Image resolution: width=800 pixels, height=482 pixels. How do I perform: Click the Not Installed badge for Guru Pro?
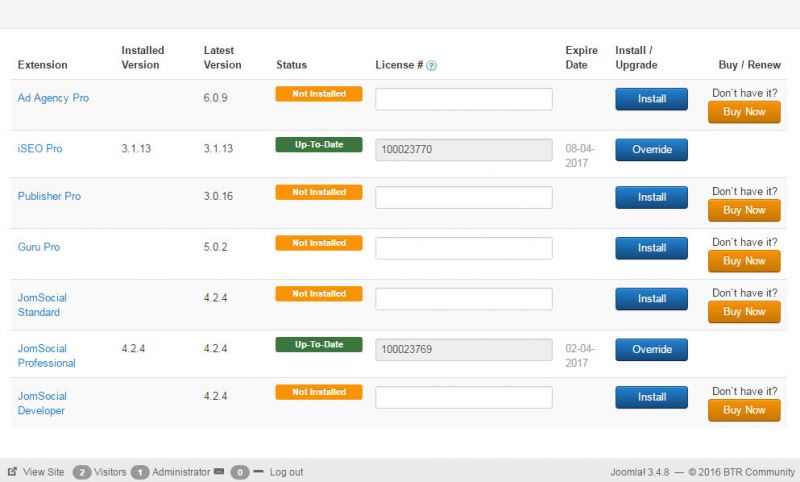319,243
